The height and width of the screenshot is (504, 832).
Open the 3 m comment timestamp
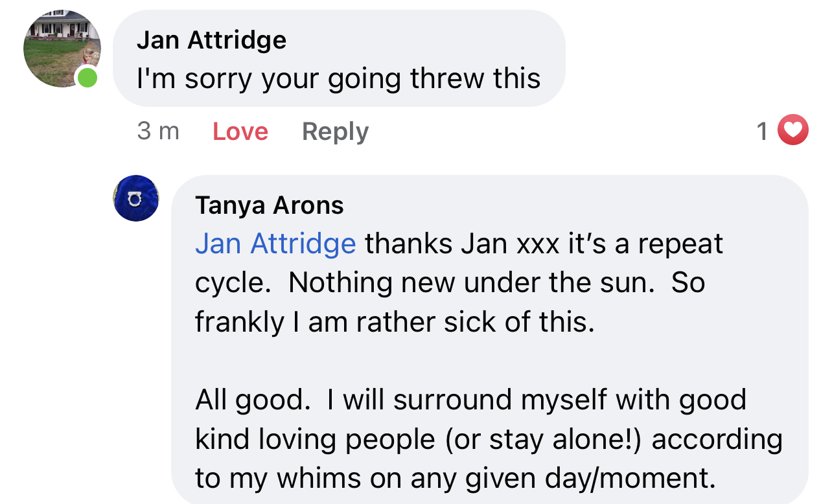click(x=158, y=132)
